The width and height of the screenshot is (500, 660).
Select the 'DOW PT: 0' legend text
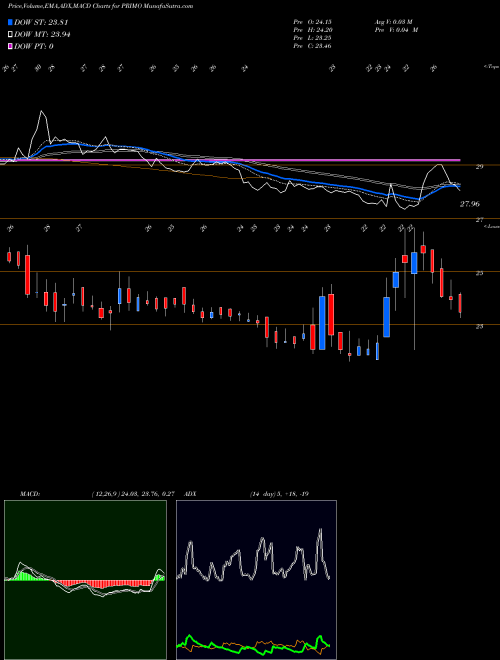[34, 46]
